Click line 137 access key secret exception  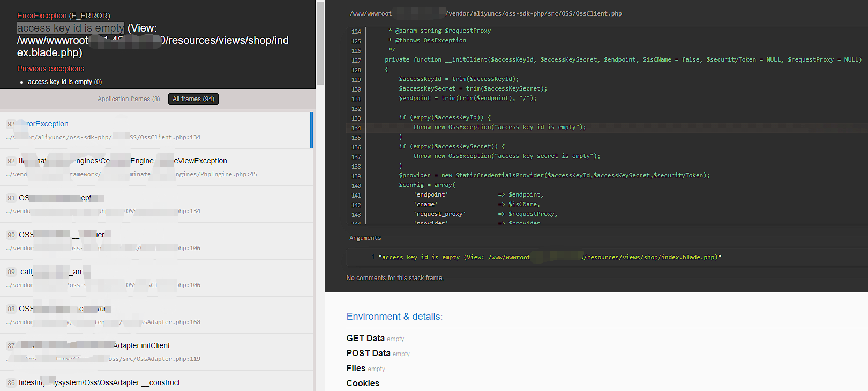pos(507,156)
